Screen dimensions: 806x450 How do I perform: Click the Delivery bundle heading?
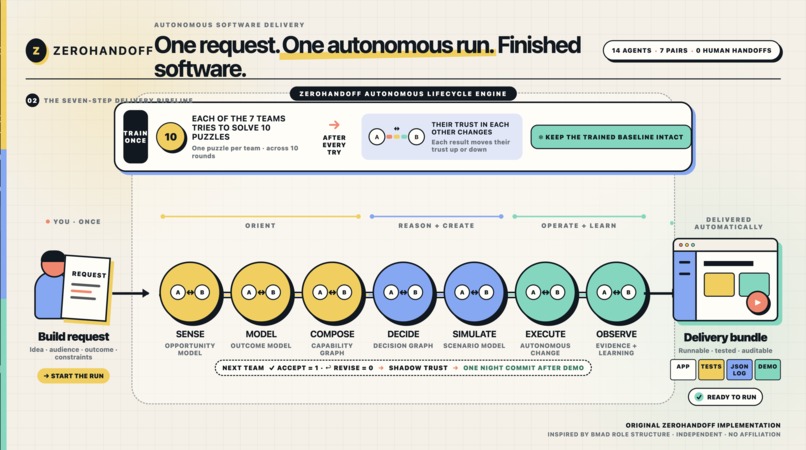point(725,337)
